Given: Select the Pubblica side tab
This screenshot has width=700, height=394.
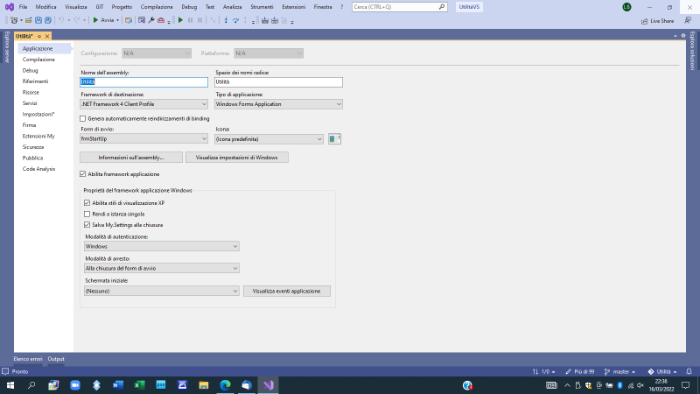Looking at the screenshot, I should (x=33, y=158).
